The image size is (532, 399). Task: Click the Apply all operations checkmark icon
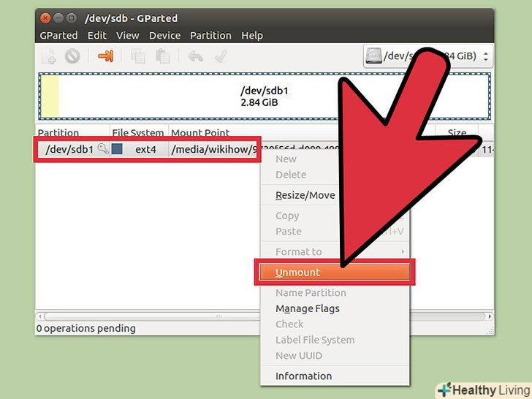(221, 56)
